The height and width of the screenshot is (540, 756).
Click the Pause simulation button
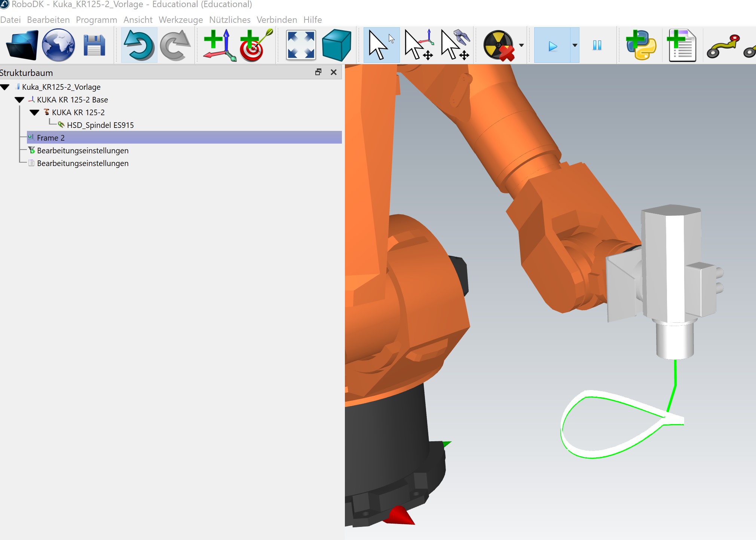[597, 45]
